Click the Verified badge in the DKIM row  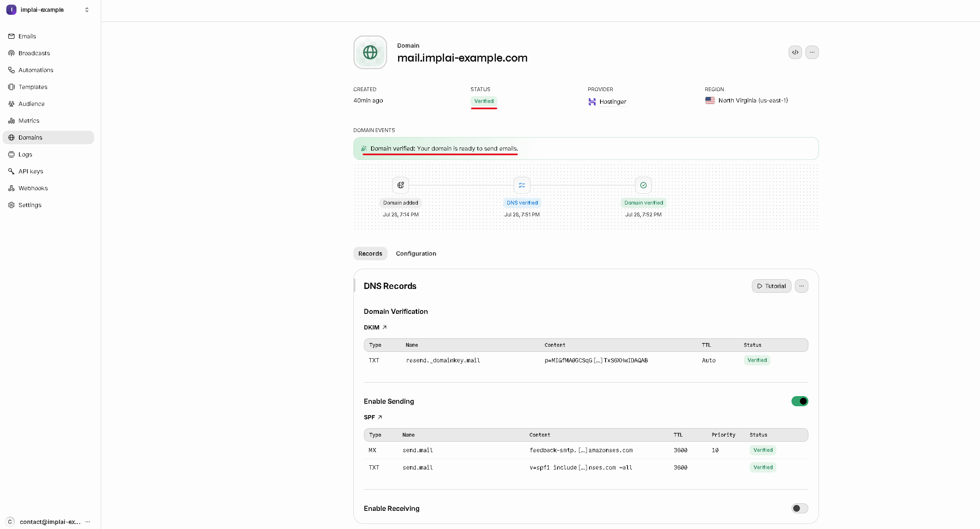[x=757, y=360]
